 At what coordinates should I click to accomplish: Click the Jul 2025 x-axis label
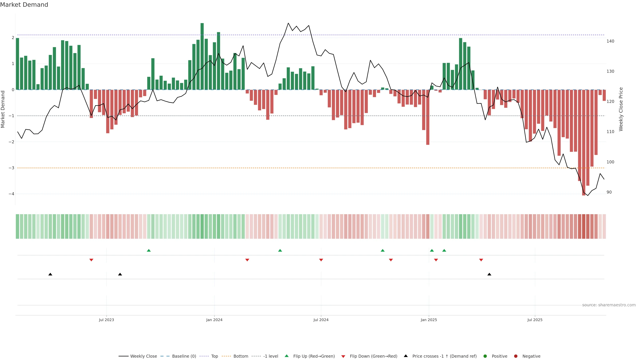tap(535, 320)
